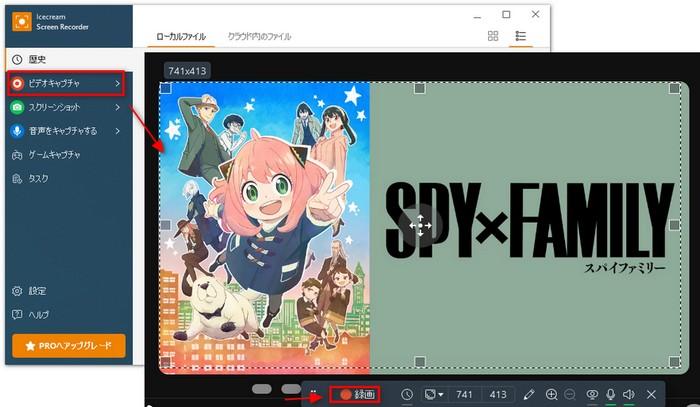Image resolution: width=700 pixels, height=407 pixels.
Task: Click the zoom in magnifier icon
Action: (552, 395)
